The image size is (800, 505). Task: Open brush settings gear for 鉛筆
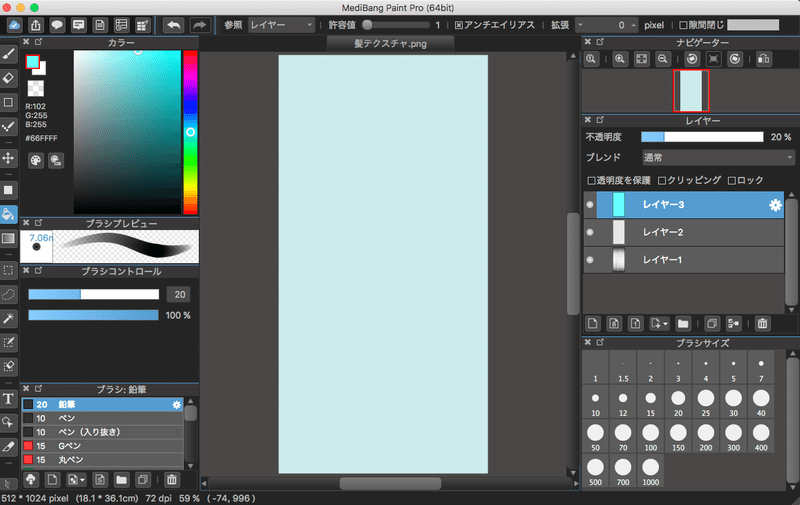[x=177, y=405]
